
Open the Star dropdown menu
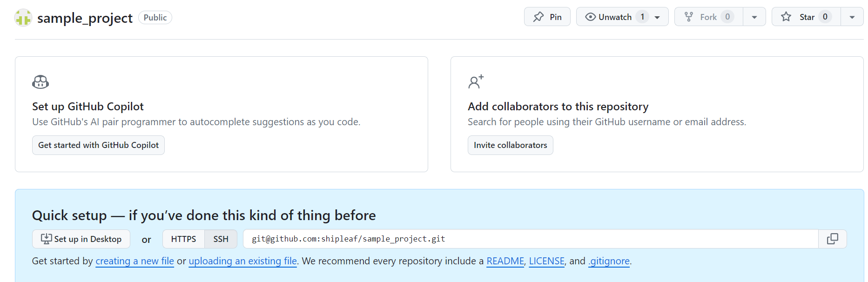click(x=852, y=16)
